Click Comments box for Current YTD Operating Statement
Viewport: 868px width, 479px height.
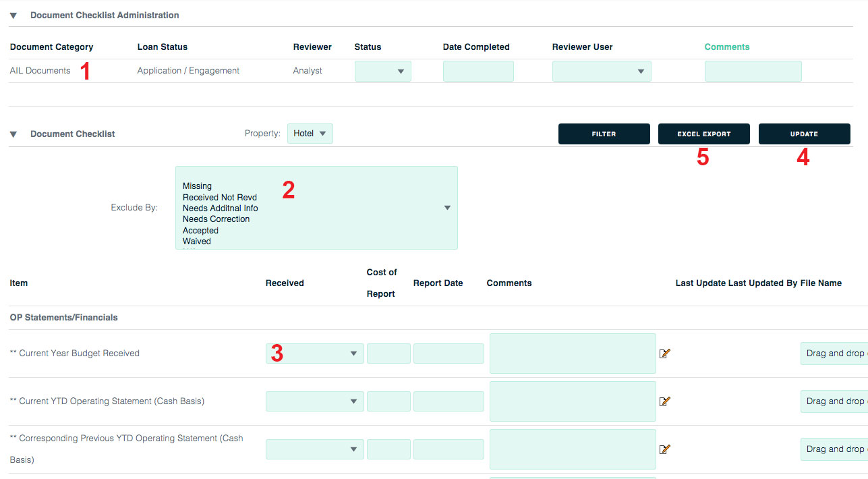coord(573,401)
